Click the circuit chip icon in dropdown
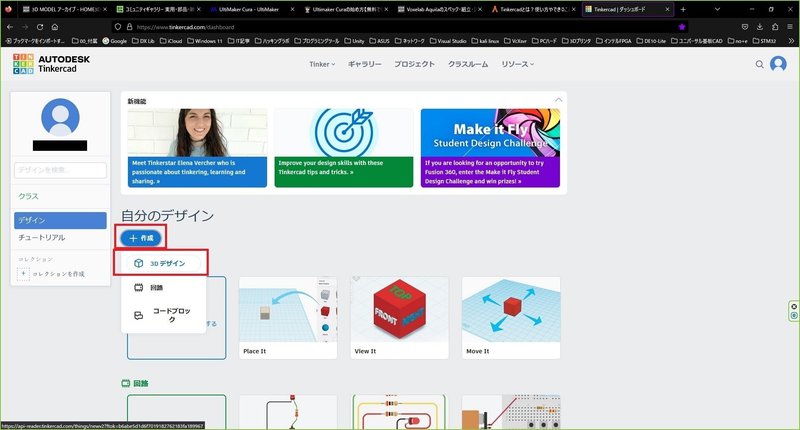This screenshot has width=800, height=430. click(138, 288)
